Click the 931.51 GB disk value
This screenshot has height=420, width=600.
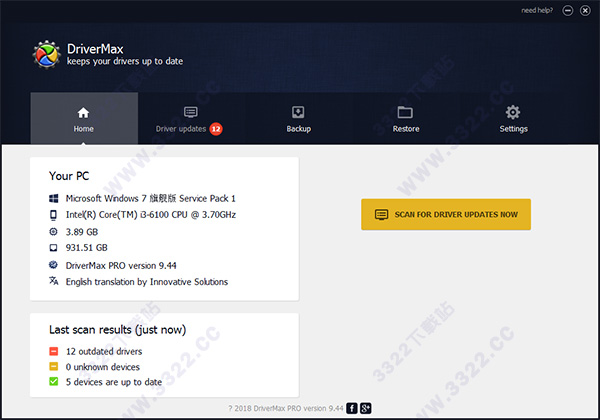(x=86, y=248)
